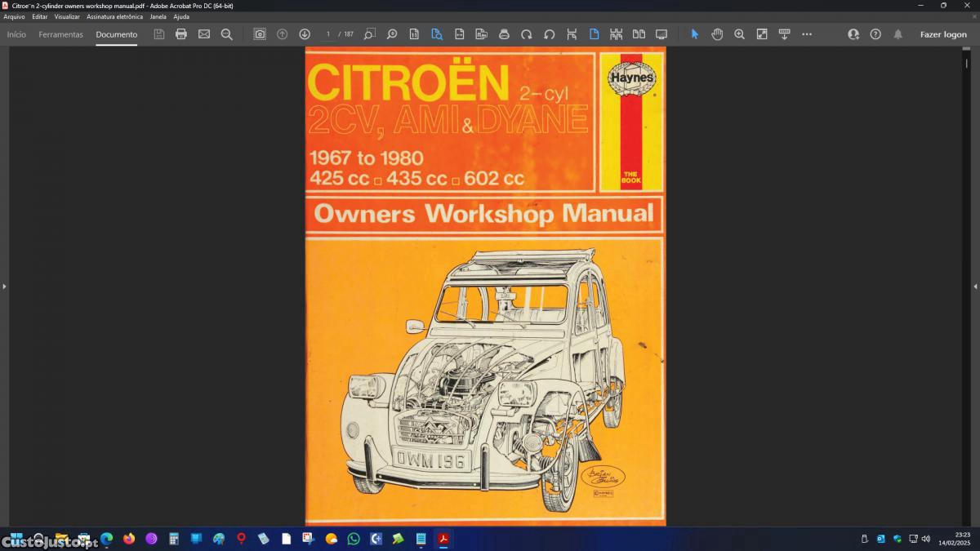This screenshot has width=980, height=551.
Task: Expand the right tools pane arrow
Action: tap(975, 287)
